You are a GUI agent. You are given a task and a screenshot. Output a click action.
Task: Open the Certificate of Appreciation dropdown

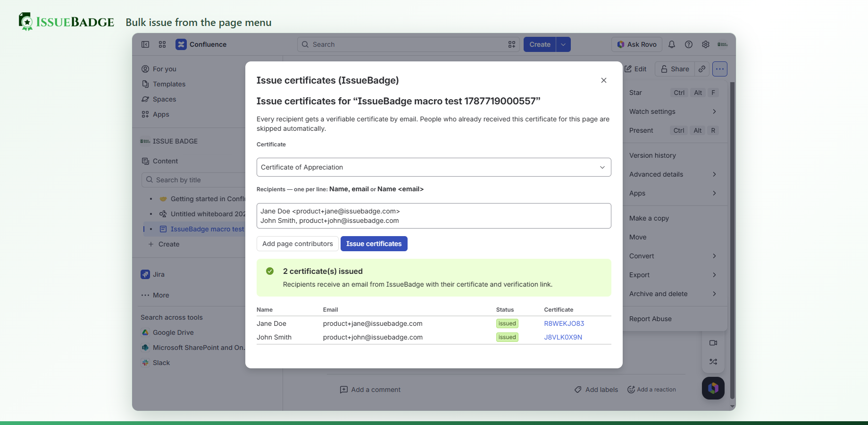click(434, 167)
